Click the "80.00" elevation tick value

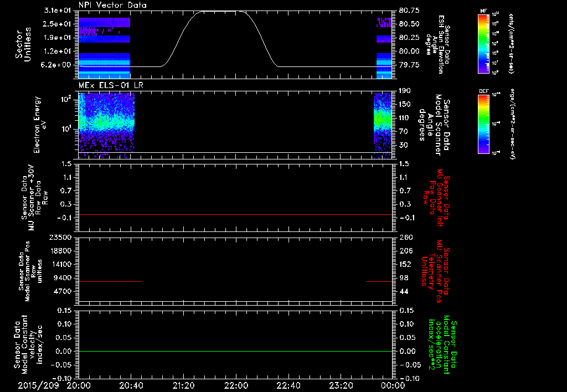tap(409, 51)
